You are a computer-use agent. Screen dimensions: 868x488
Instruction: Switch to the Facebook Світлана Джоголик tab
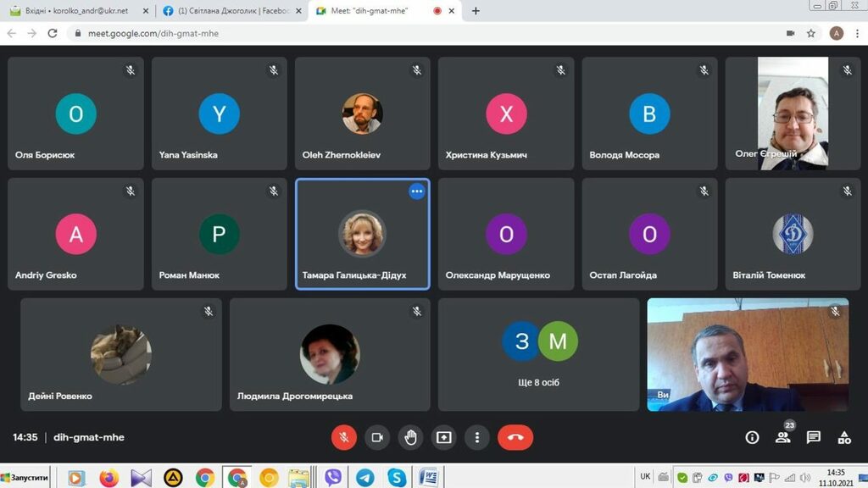(x=228, y=11)
